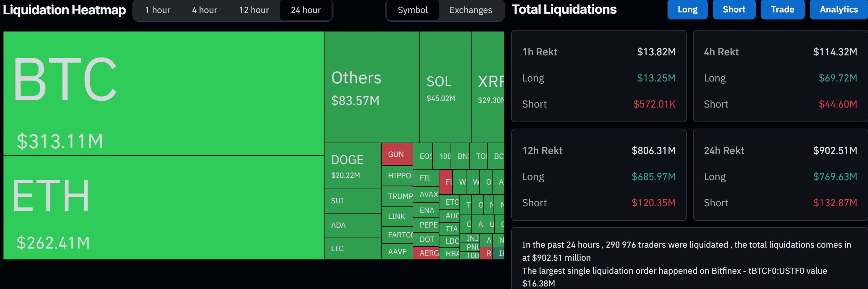Switch to the 4 hour timeframe

point(204,10)
